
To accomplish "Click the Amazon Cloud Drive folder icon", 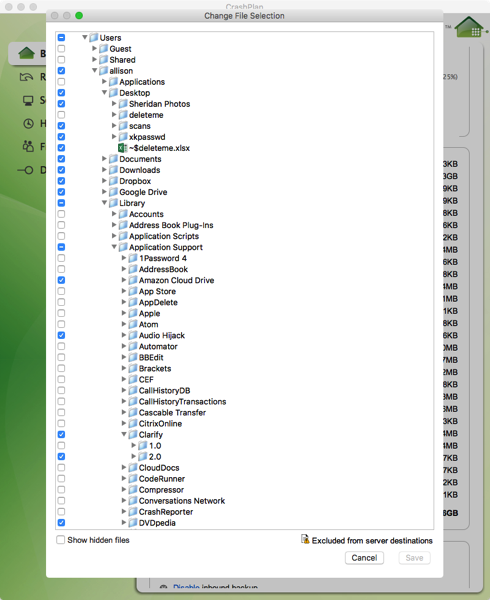I will 133,280.
